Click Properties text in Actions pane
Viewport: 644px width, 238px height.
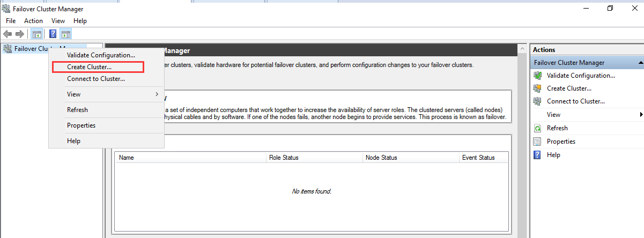pyautogui.click(x=561, y=142)
